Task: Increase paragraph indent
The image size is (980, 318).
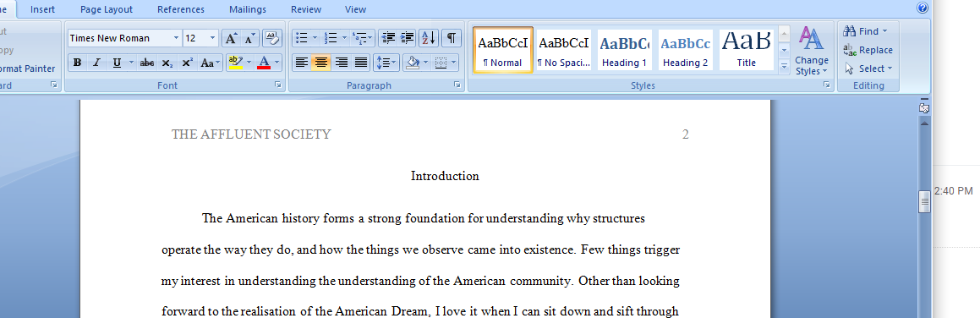Action: coord(407,38)
